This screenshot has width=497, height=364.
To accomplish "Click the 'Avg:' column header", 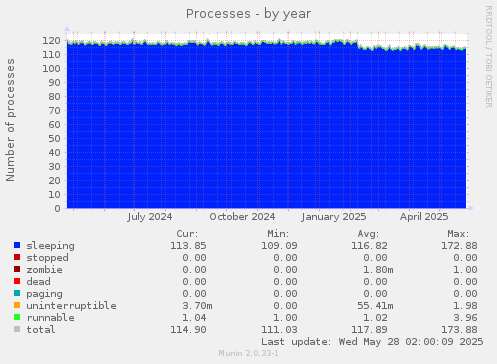I will (368, 234).
